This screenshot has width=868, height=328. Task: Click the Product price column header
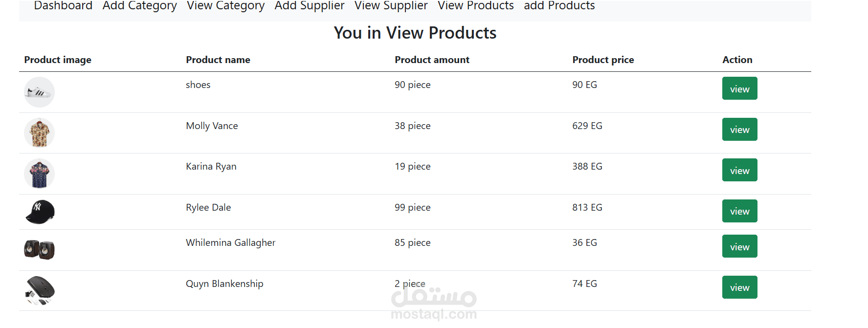(603, 60)
